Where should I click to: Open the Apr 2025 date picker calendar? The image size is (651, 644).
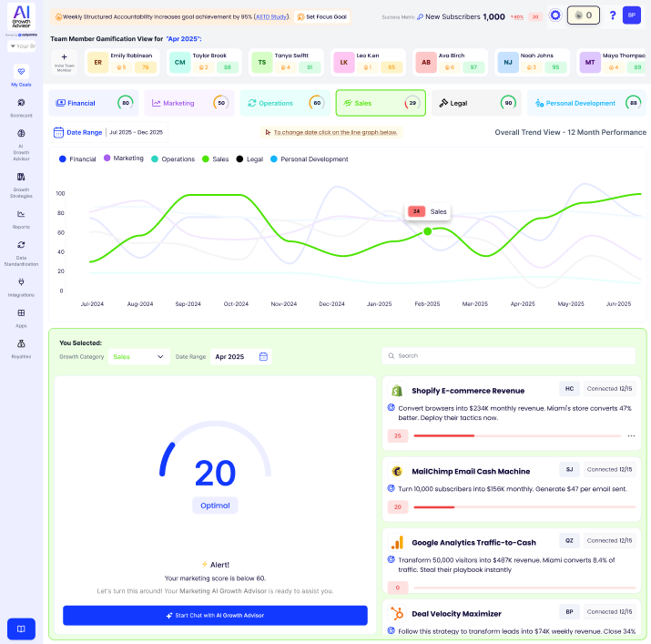click(263, 356)
